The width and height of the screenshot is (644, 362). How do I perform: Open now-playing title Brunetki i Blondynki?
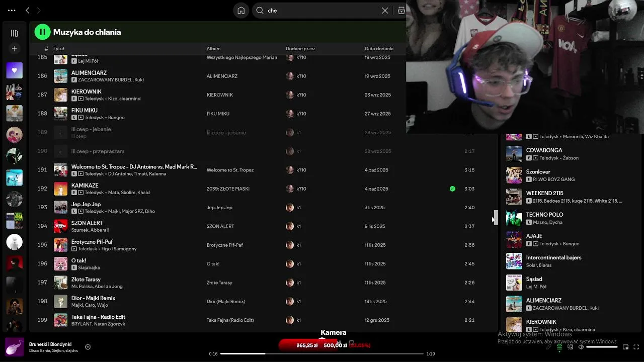click(50, 344)
